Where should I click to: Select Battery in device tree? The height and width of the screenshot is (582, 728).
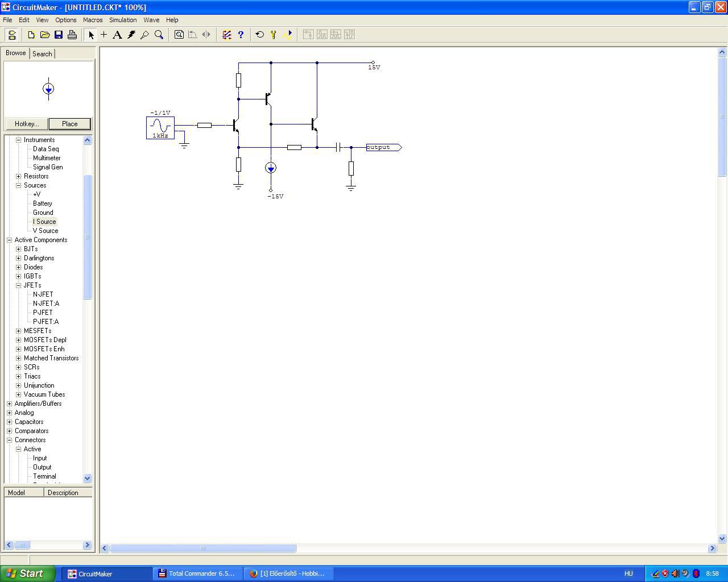click(42, 203)
